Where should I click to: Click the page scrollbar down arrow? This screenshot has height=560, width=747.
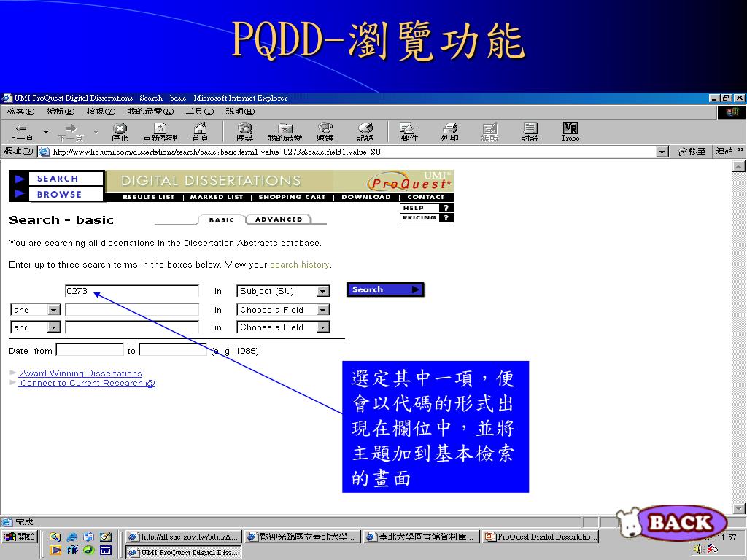coord(738,508)
